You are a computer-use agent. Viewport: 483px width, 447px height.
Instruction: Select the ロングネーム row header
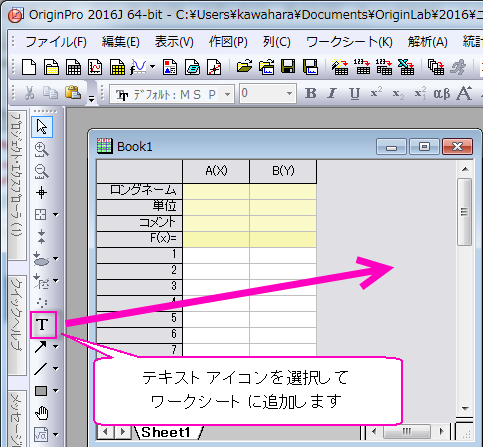pos(140,191)
